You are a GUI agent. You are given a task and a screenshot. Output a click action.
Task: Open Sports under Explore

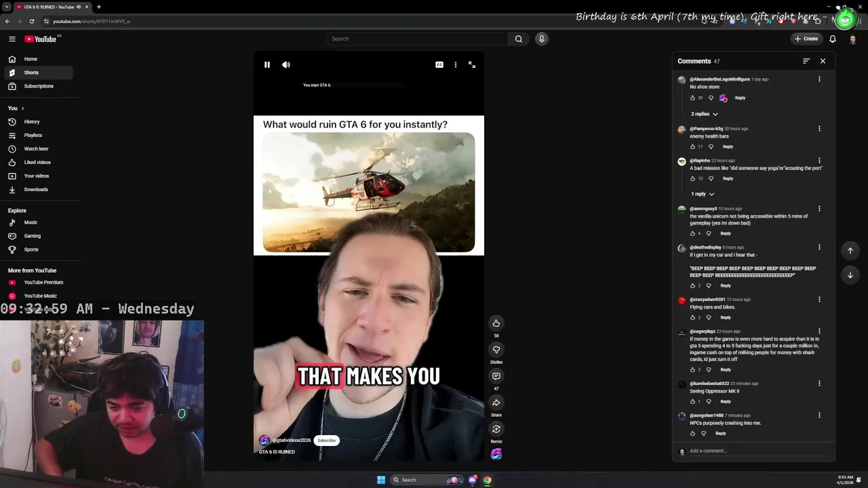tap(38, 249)
